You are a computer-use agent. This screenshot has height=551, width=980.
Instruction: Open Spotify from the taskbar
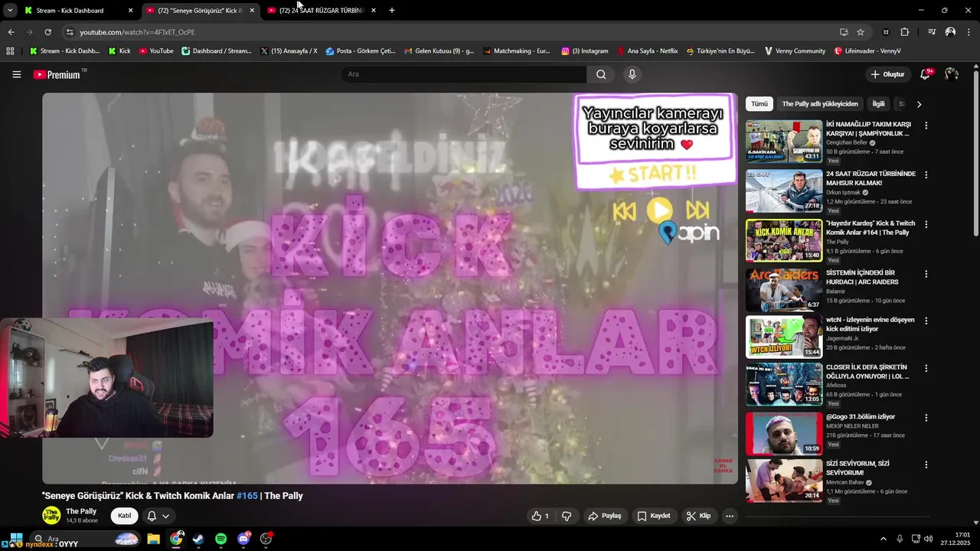tap(220, 539)
